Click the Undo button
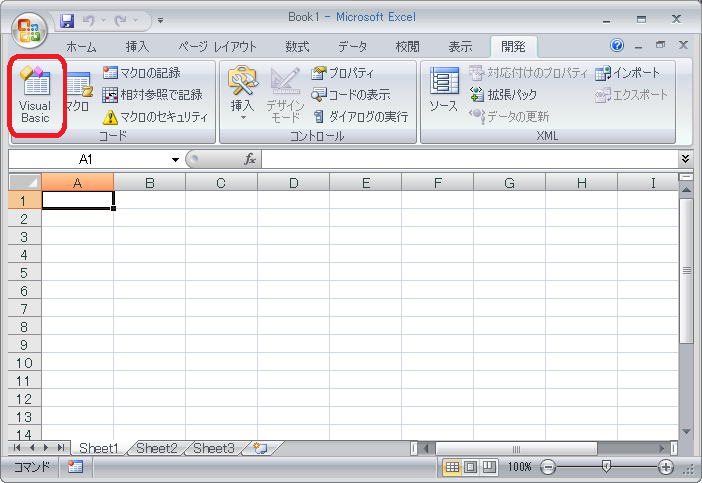Viewport: 702px width, 483px height. (x=89, y=21)
